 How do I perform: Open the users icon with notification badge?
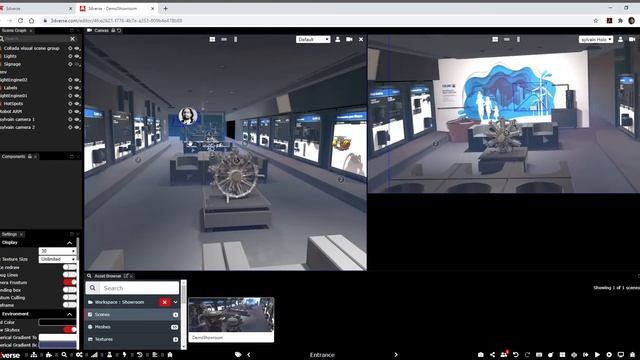pos(504,354)
